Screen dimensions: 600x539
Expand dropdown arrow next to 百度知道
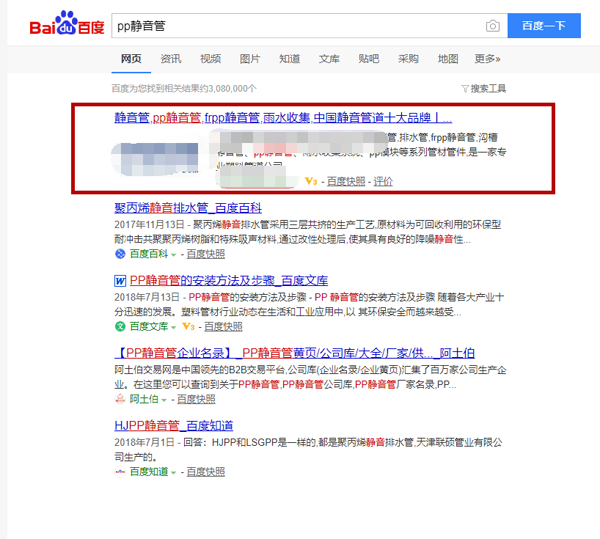coord(173,473)
